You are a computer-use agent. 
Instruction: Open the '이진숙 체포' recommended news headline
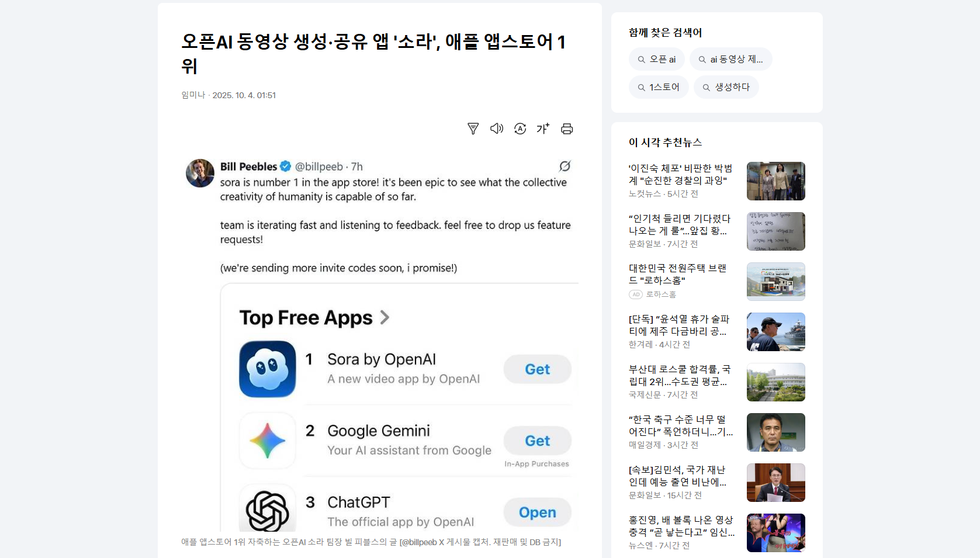681,174
